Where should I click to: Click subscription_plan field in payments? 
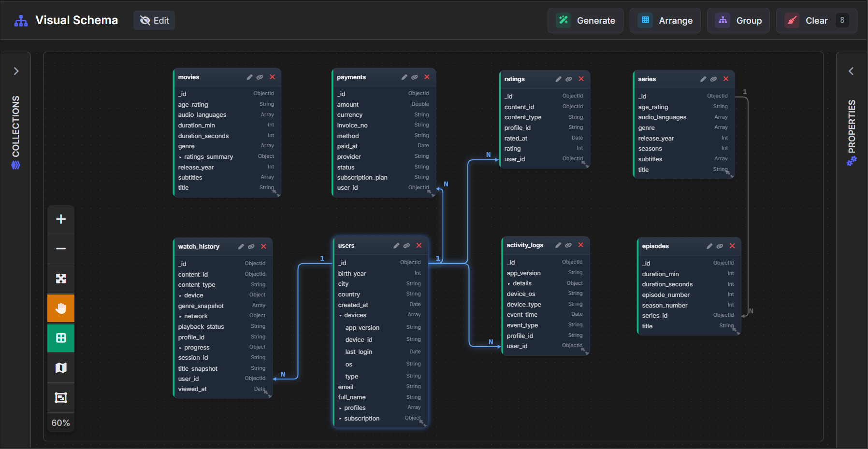(x=383, y=178)
